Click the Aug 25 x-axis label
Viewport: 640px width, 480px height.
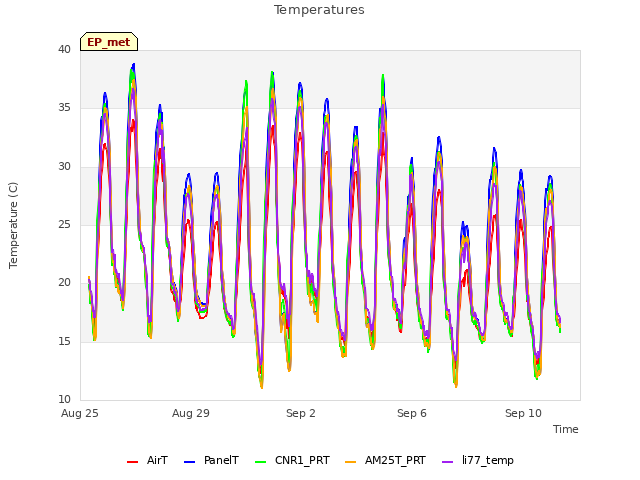[80, 413]
